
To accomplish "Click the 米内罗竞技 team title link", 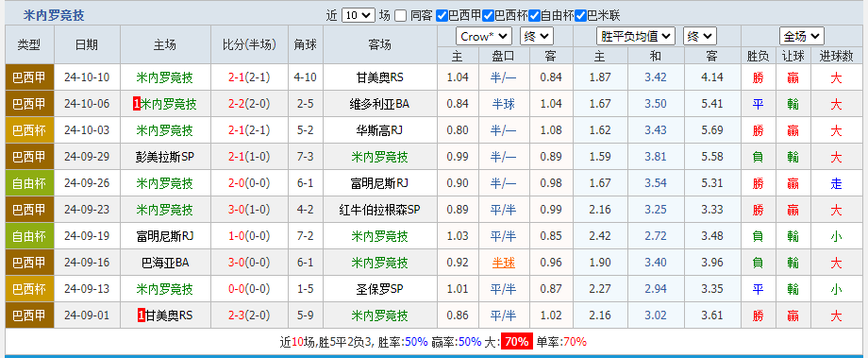I will coord(54,15).
